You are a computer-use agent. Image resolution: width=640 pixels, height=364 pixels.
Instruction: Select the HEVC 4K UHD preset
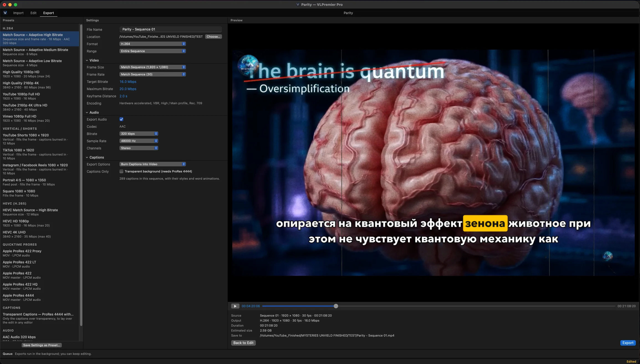click(x=40, y=234)
